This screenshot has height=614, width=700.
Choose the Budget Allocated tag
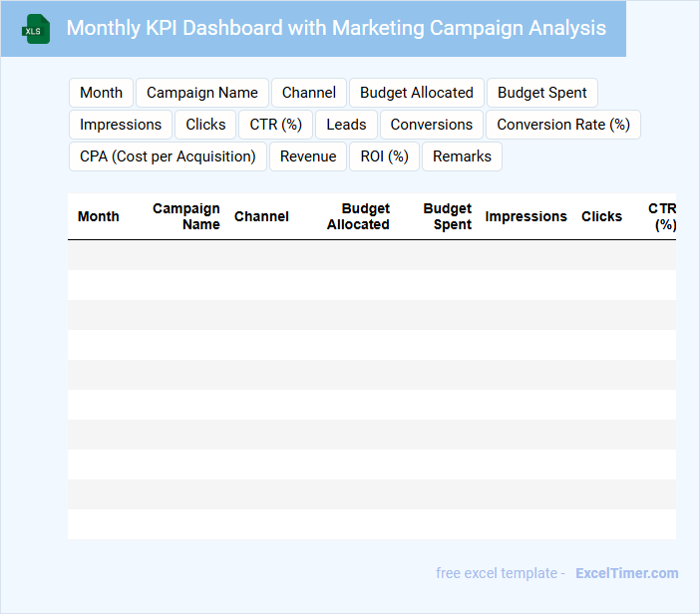[416, 93]
